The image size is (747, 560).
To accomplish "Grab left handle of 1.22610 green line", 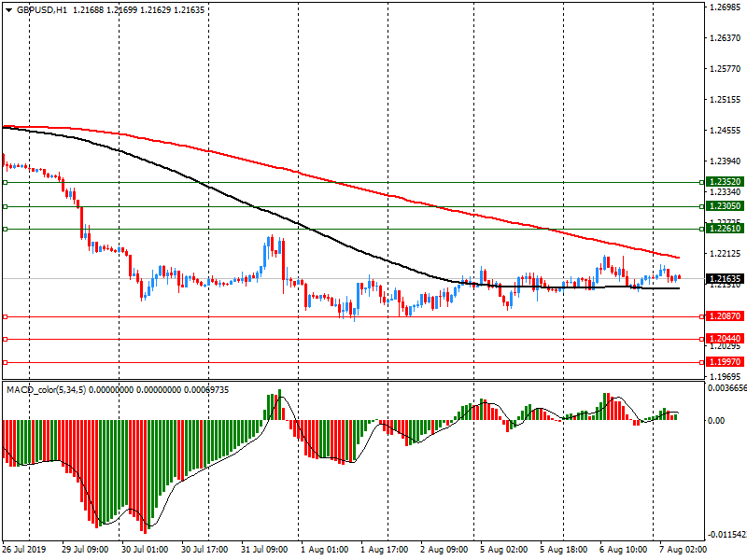I will [6, 229].
